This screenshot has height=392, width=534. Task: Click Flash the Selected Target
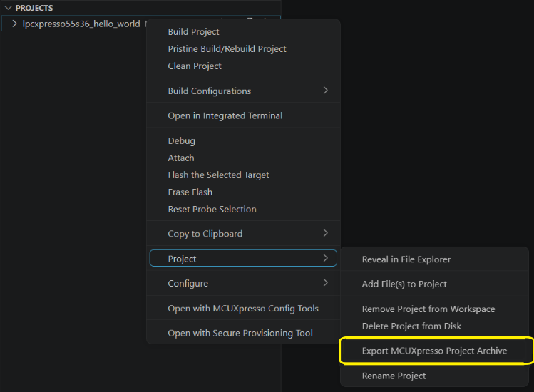pos(243,175)
